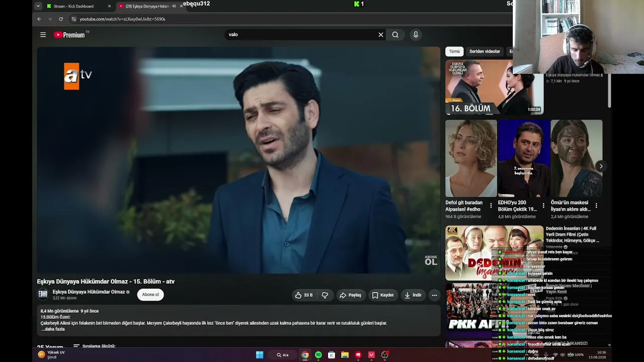
Task: Expand the description with '...daha fazla'
Action: click(53, 329)
